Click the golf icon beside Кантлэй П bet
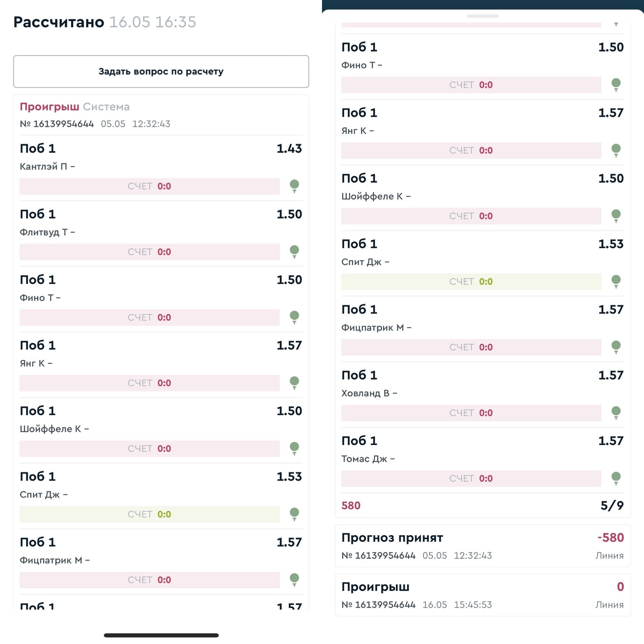This screenshot has width=644, height=644. (294, 186)
